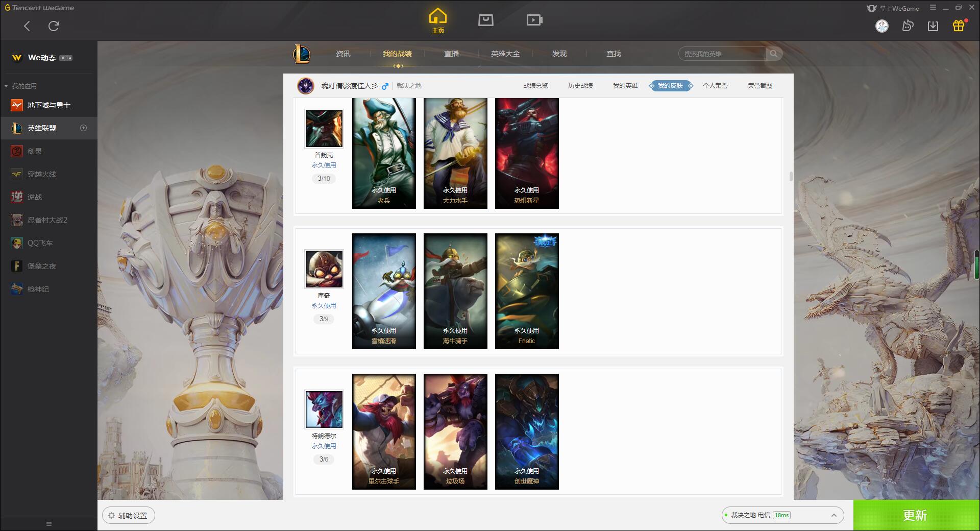Click the 库奇 champion portrait

pyautogui.click(x=324, y=269)
